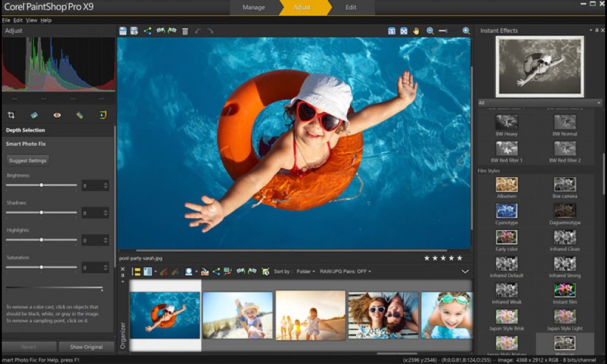607x364 pixels.
Task: Click the Brightness slider handle
Action: (x=41, y=185)
